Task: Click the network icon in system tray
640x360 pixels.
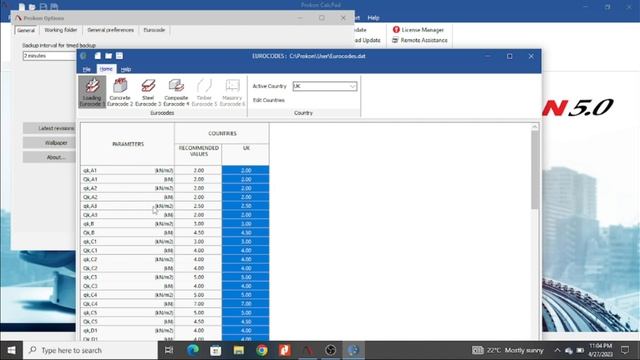Action: click(569, 351)
